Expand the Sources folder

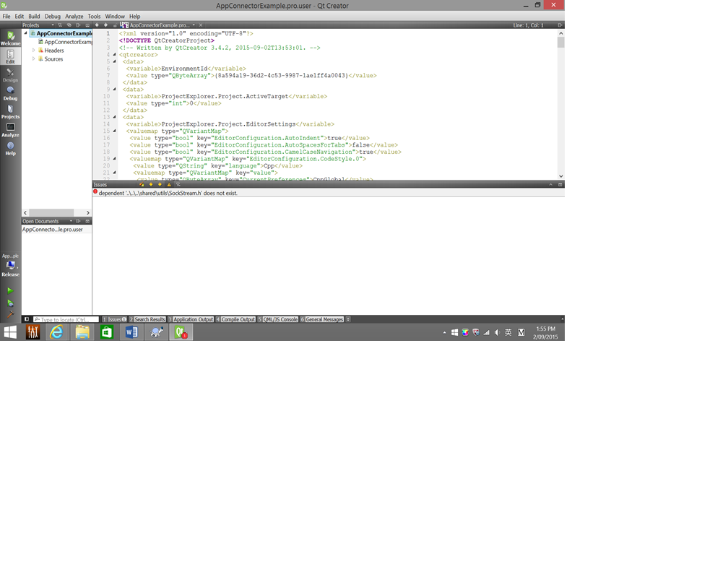(x=33, y=59)
